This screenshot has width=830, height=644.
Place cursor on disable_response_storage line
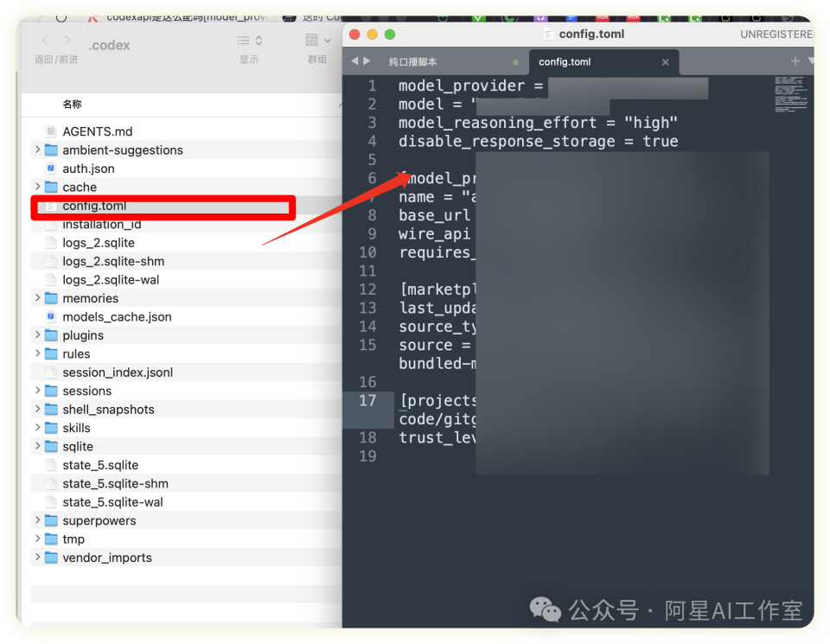(x=539, y=141)
